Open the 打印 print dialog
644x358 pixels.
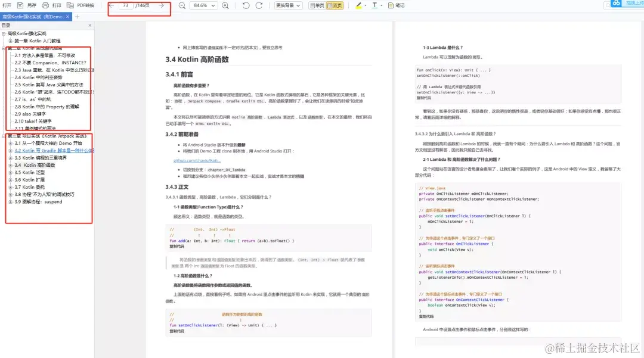(51, 5)
